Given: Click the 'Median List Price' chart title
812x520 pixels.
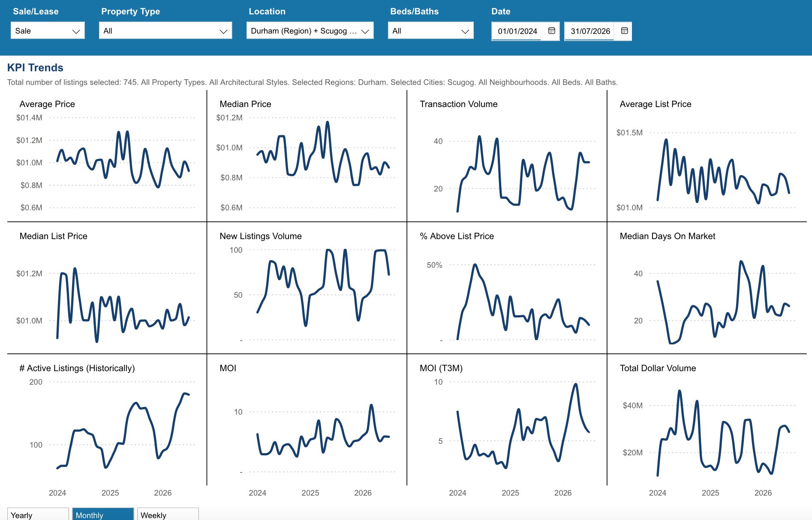Looking at the screenshot, I should (54, 236).
